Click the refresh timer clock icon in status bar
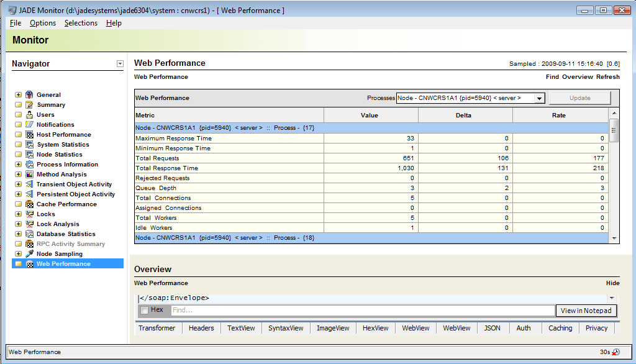 click(x=616, y=352)
